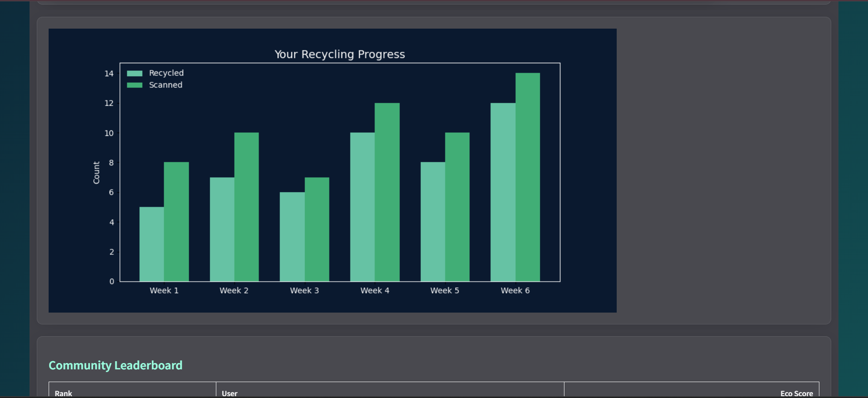868x398 pixels.
Task: Click the Rank column header
Action: click(64, 393)
